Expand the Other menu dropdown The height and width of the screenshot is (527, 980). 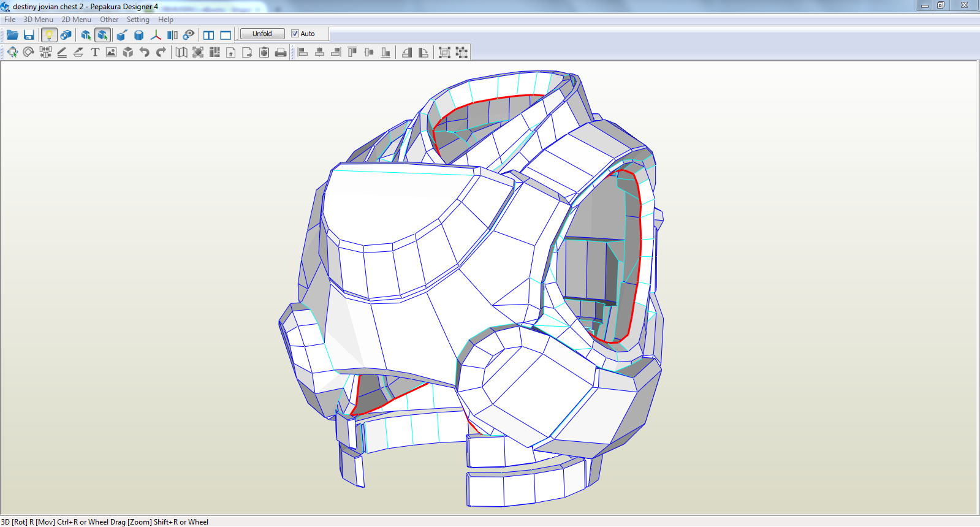109,20
